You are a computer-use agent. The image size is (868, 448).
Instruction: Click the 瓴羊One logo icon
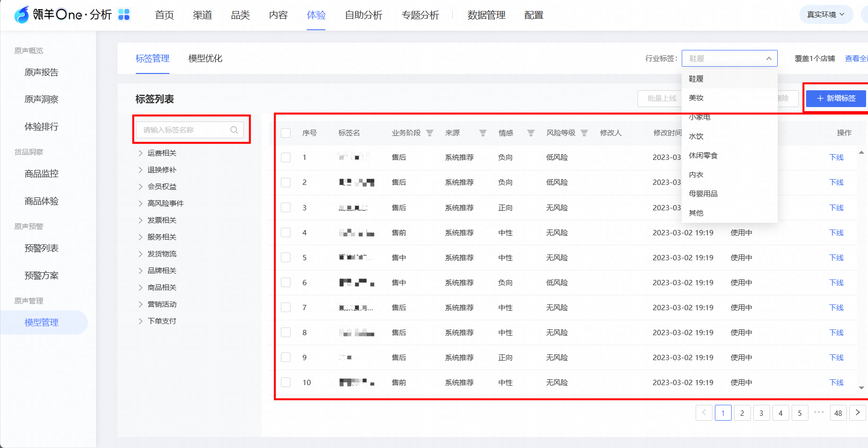22,14
